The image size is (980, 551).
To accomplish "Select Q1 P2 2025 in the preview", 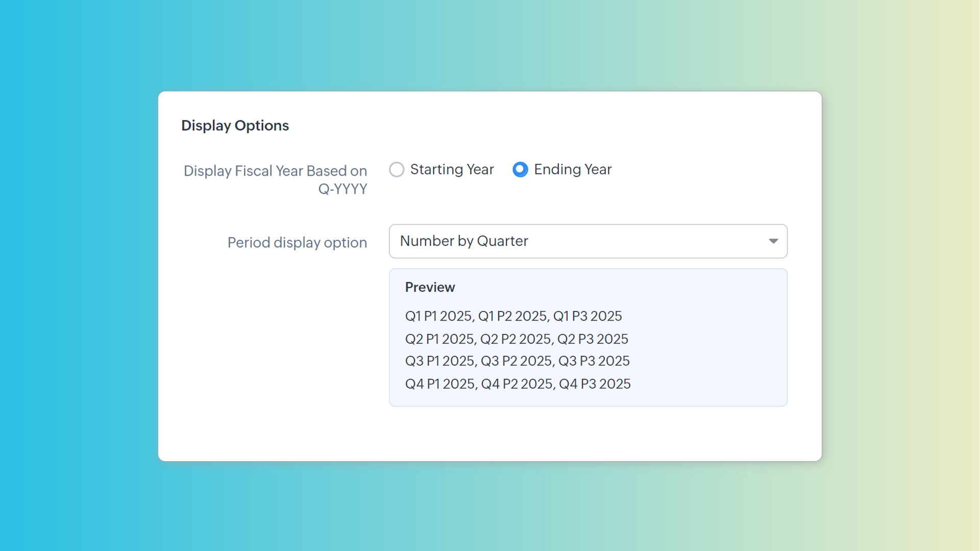I will (512, 316).
